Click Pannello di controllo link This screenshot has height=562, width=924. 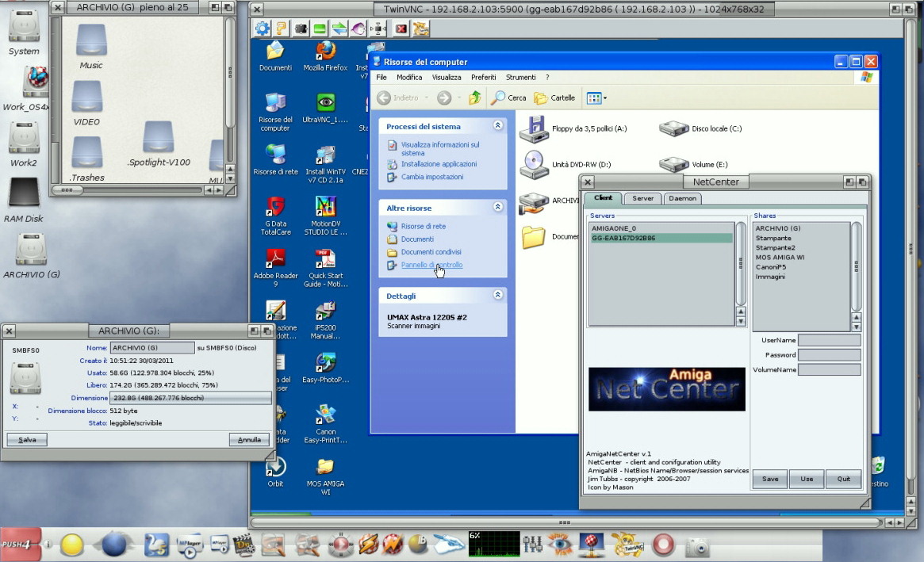[x=431, y=265]
